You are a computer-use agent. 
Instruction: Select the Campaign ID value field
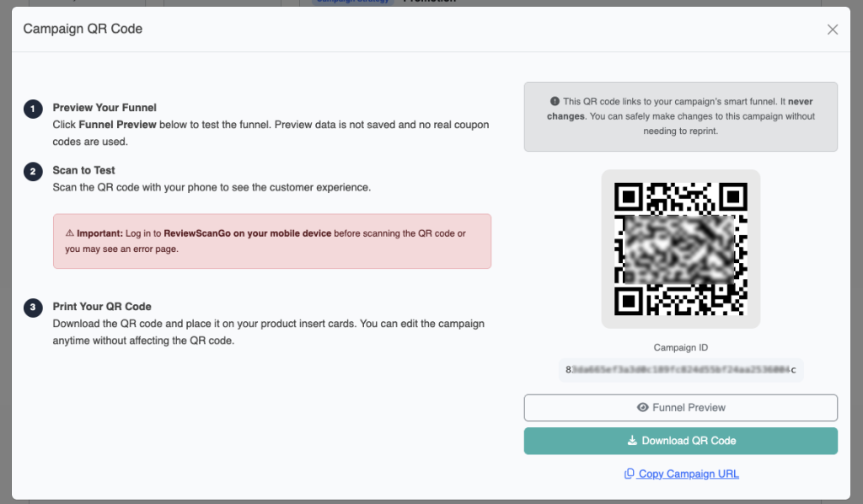[x=680, y=369]
